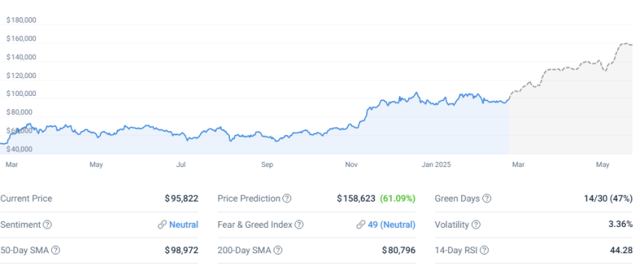Click the Jan 2025 axis label
This screenshot has width=644, height=275.
pyautogui.click(x=436, y=165)
